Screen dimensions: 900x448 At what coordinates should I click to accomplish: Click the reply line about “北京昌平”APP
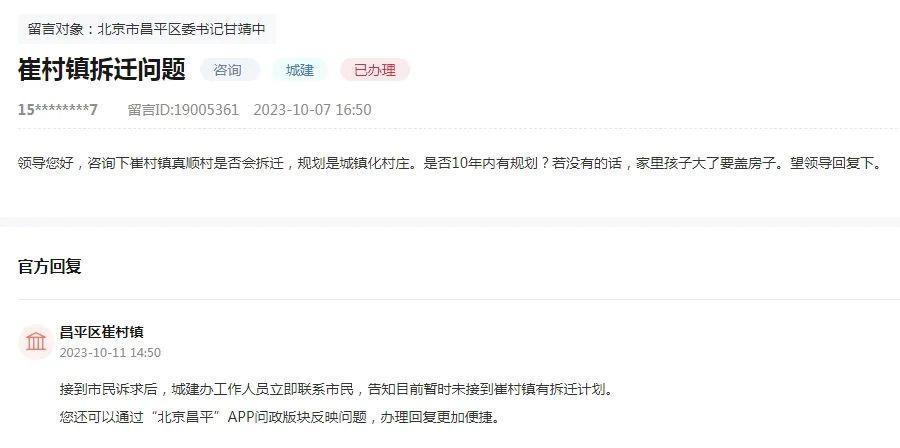[x=280, y=417]
